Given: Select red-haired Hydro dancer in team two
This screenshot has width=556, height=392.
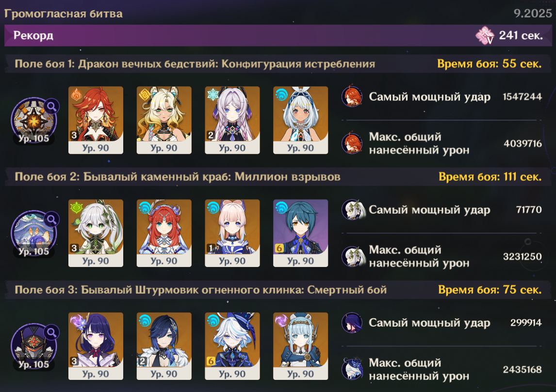Looking at the screenshot, I should [164, 233].
